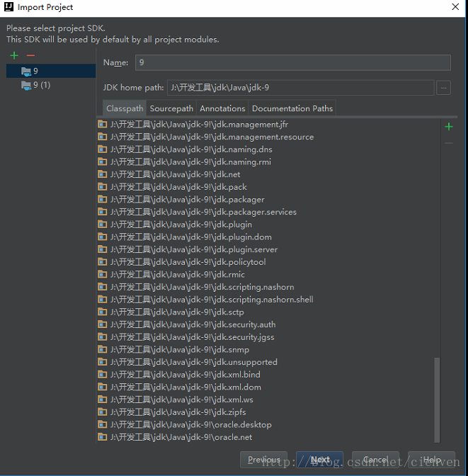Click the green add SDK plus icon
The width and height of the screenshot is (468, 476).
[14, 55]
